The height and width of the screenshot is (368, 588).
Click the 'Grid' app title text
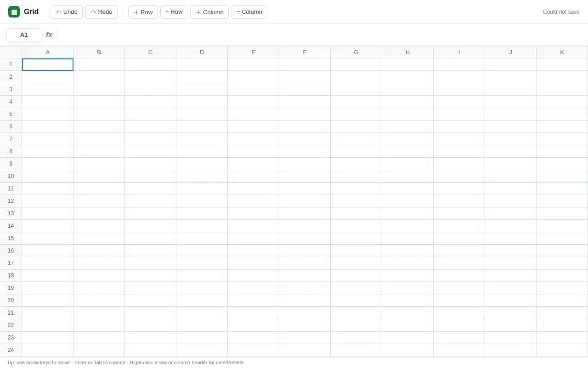(31, 12)
